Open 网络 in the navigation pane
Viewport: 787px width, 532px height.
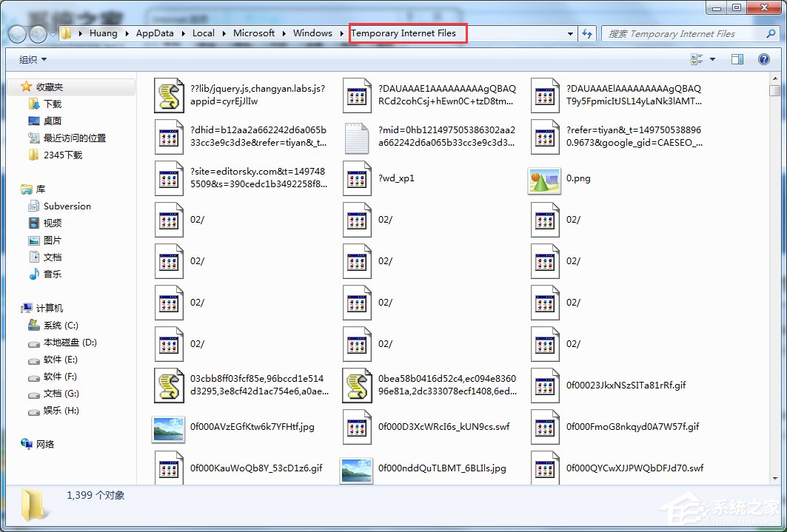[x=45, y=445]
